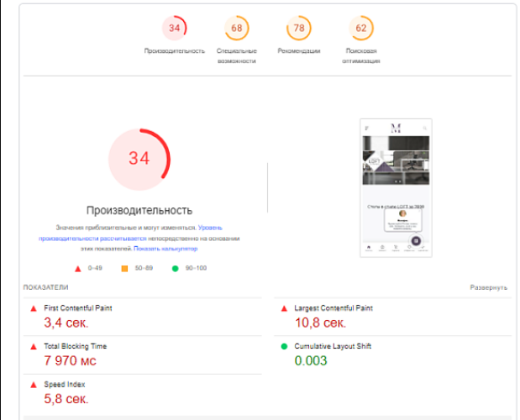Screen dimensions: 520x420
Task: Expand metrics with the Развернуть toggle
Action: 488,287
